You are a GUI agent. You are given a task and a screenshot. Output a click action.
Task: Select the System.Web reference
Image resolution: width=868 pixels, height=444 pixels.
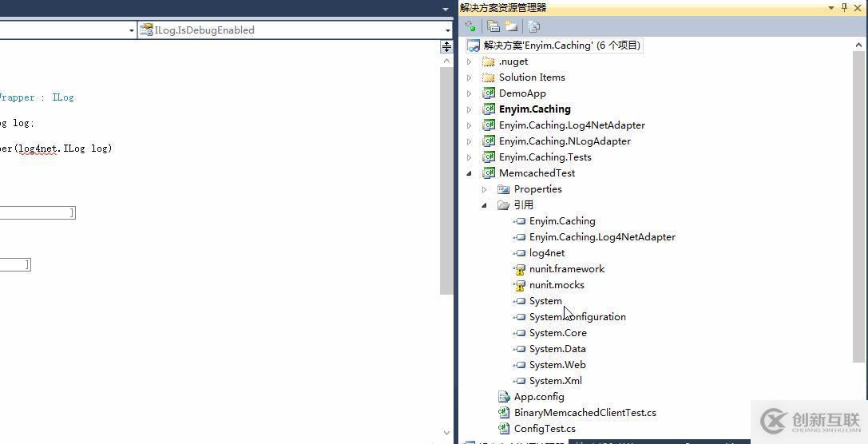557,365
